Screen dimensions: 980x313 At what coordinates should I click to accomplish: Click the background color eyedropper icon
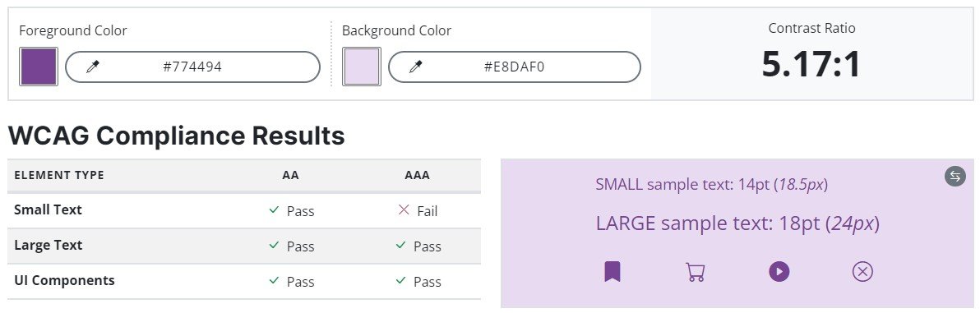[416, 67]
